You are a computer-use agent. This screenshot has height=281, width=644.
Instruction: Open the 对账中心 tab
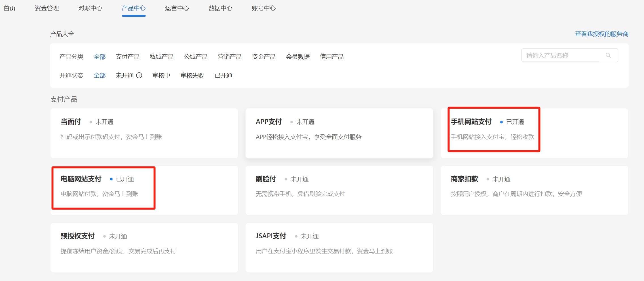pyautogui.click(x=90, y=8)
